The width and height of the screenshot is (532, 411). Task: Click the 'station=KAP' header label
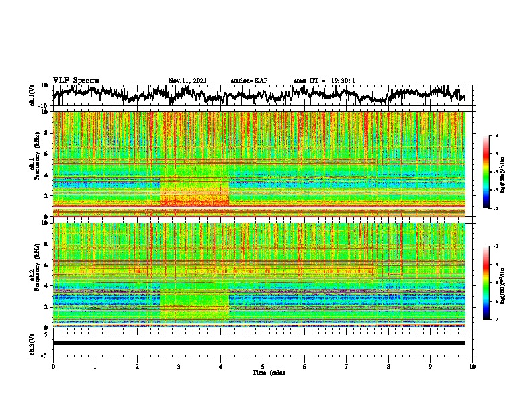click(249, 81)
